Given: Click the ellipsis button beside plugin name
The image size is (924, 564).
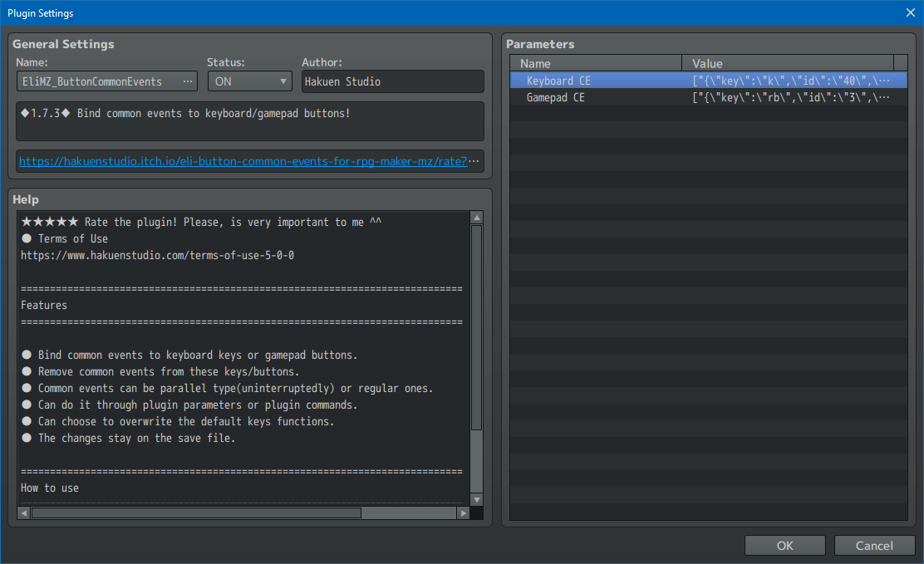Looking at the screenshot, I should coord(189,81).
